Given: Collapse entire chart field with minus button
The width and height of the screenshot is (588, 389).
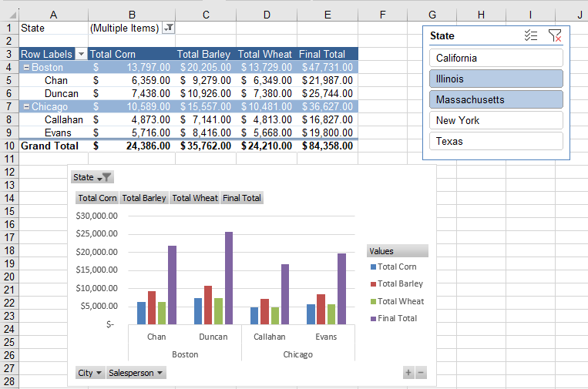Looking at the screenshot, I should click(421, 373).
